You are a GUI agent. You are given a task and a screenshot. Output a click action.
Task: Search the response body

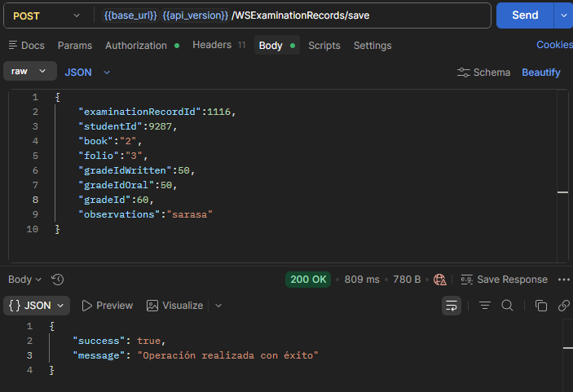507,306
